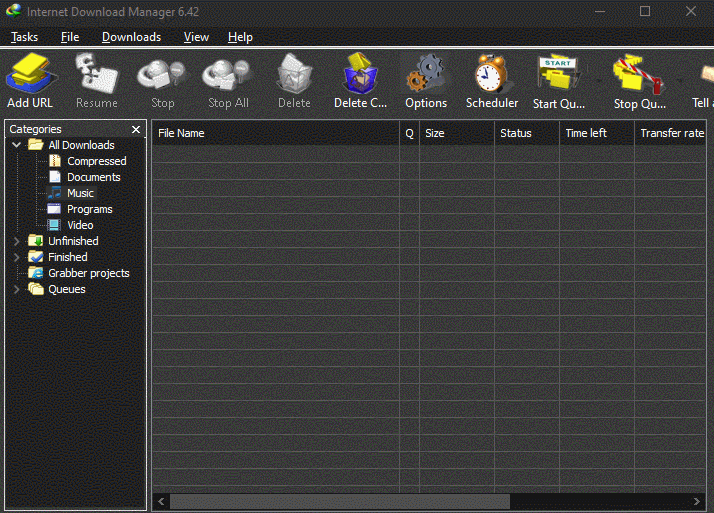The width and height of the screenshot is (714, 513).
Task: Click the Unfinished folder icon
Action: pos(36,241)
